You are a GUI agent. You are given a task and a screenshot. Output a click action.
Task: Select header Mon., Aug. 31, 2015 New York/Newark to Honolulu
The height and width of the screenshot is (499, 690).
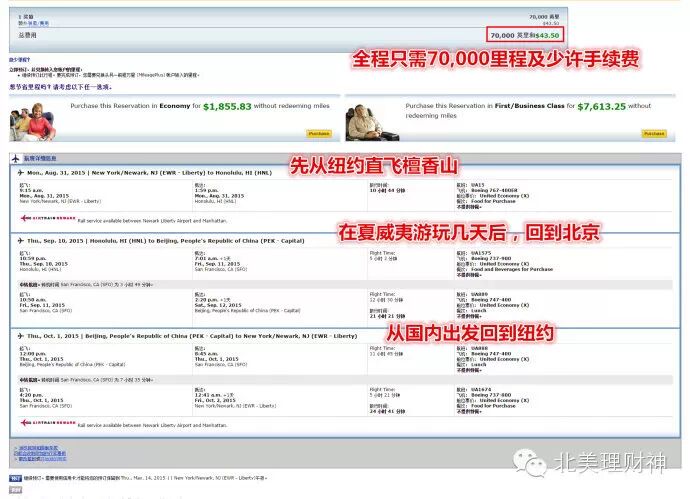point(150,173)
